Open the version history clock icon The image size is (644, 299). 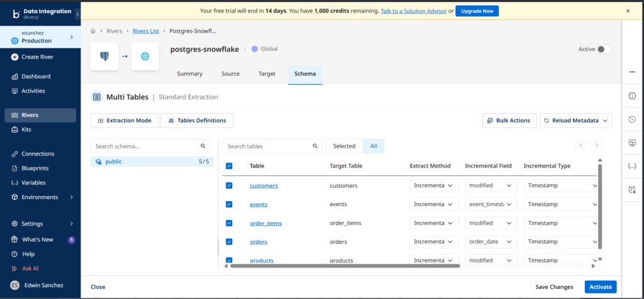click(x=632, y=119)
